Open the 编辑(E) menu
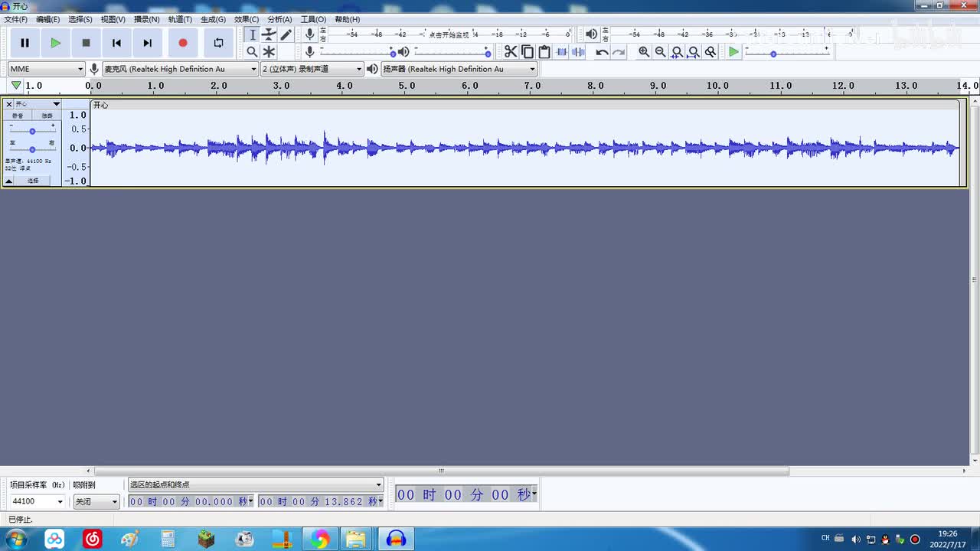Image resolution: width=980 pixels, height=551 pixels. click(x=47, y=19)
